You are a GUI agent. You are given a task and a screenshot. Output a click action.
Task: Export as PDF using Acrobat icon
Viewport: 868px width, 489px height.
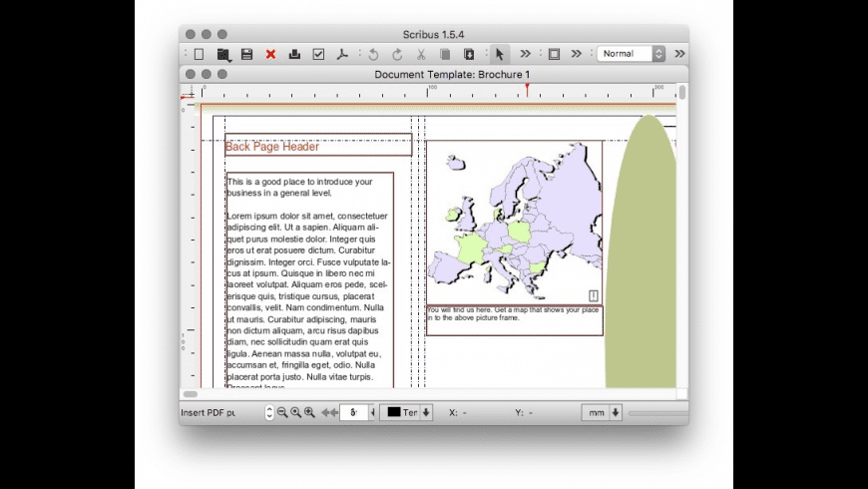(x=342, y=54)
